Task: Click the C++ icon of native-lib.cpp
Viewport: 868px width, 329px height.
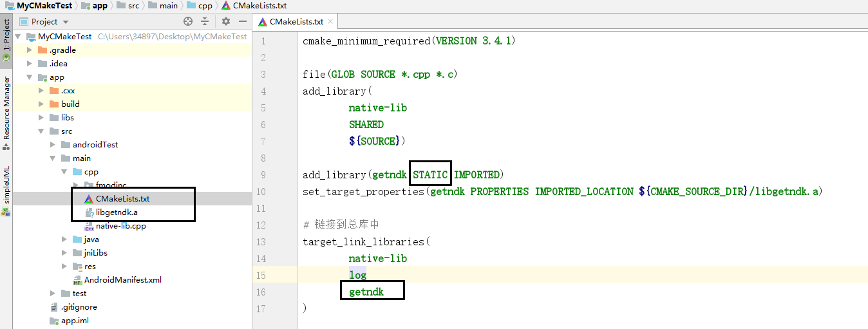Action: pyautogui.click(x=89, y=226)
